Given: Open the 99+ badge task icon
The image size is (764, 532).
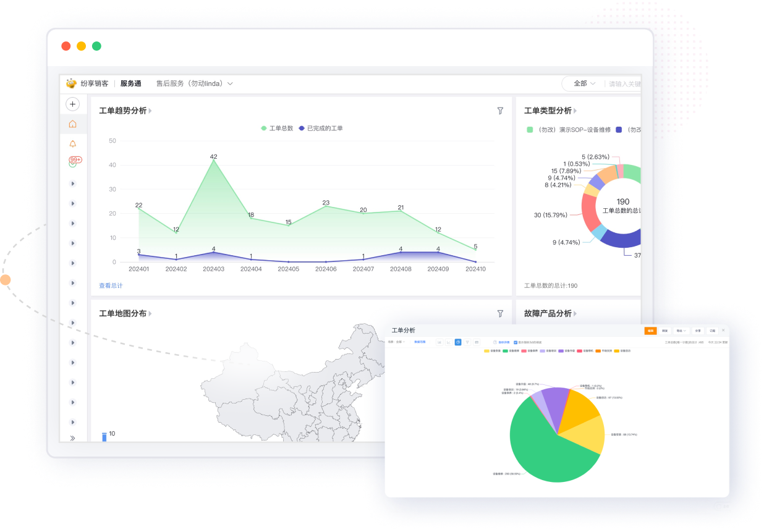Looking at the screenshot, I should click(73, 163).
